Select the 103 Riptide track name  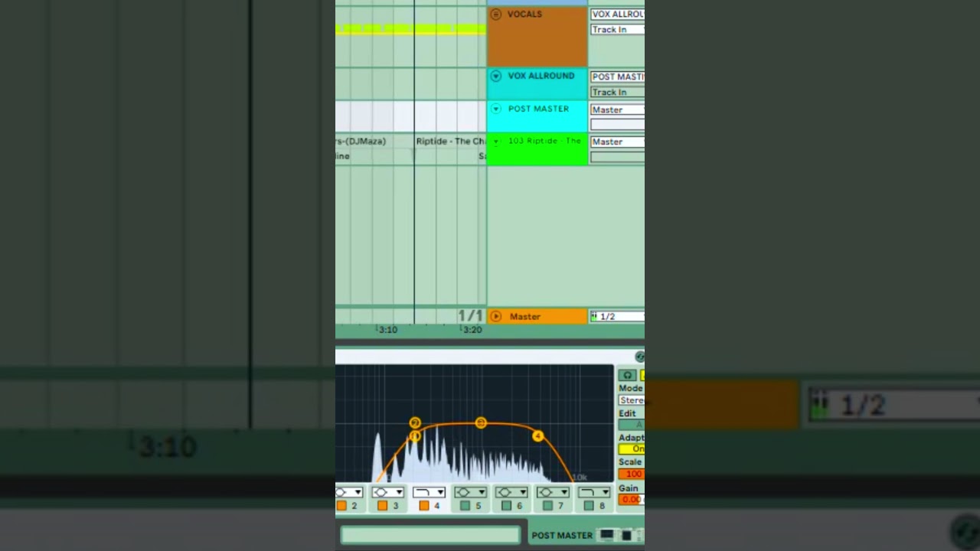point(544,141)
